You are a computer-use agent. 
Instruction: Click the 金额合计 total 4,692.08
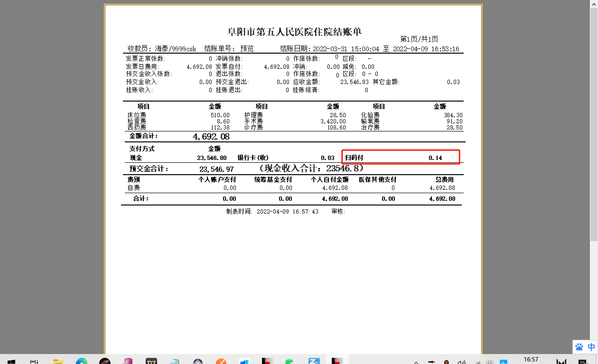[x=211, y=137]
